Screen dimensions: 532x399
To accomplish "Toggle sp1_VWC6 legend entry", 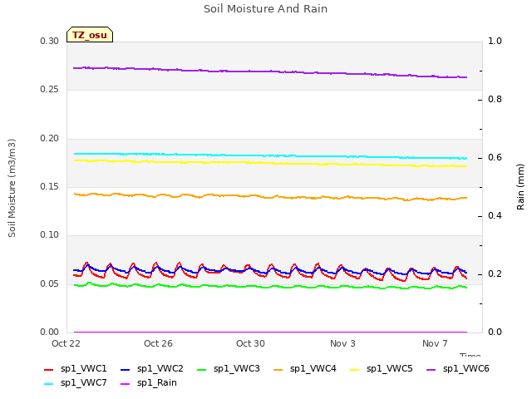I will [458, 369].
